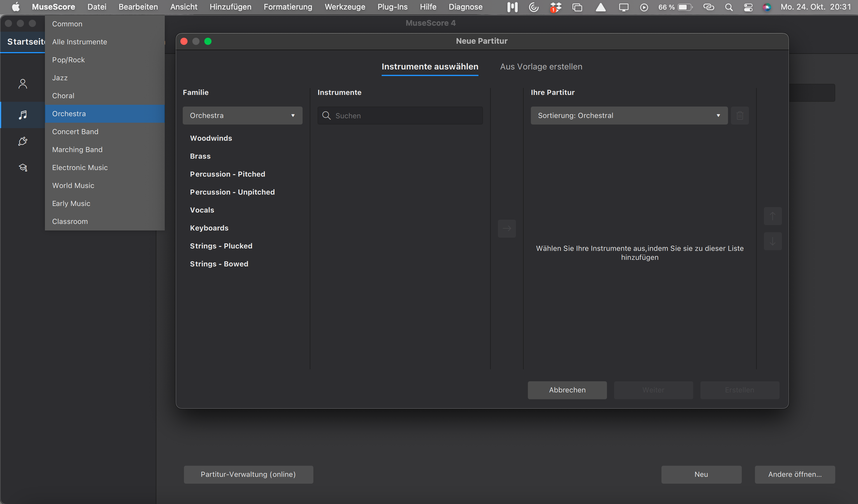Open the Apple menu
858x504 pixels.
point(16,7)
